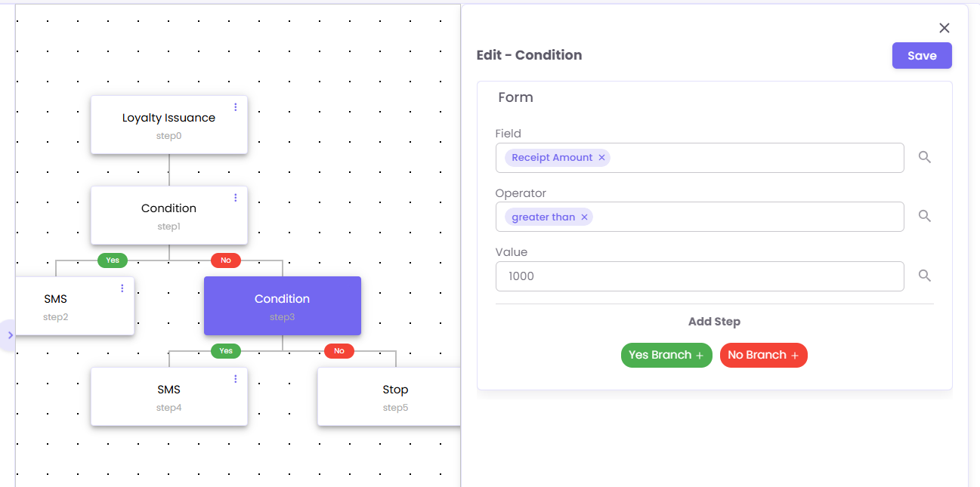Click the Value input field
The image size is (980, 487).
(699, 276)
